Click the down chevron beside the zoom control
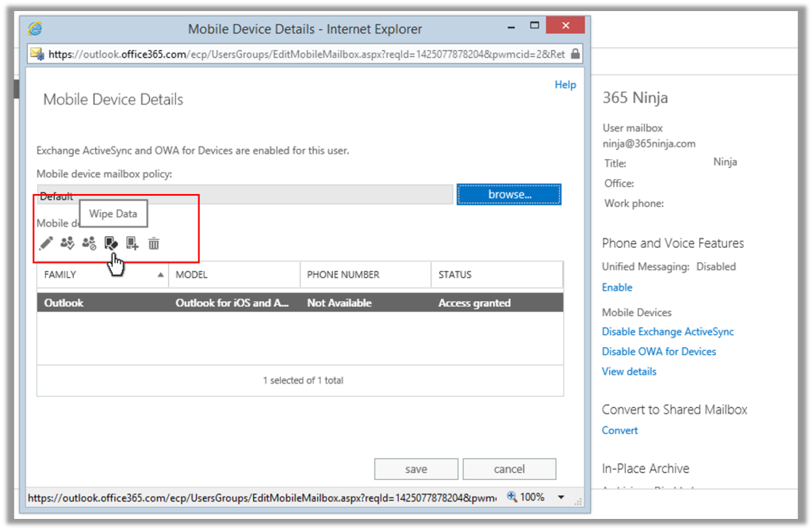 (561, 497)
